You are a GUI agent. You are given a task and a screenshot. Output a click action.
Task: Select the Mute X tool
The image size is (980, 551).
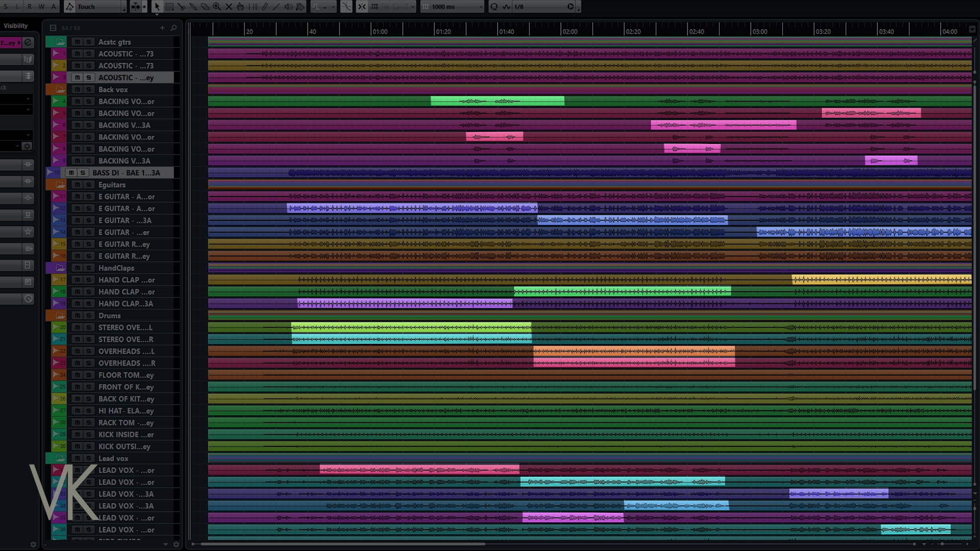click(229, 7)
